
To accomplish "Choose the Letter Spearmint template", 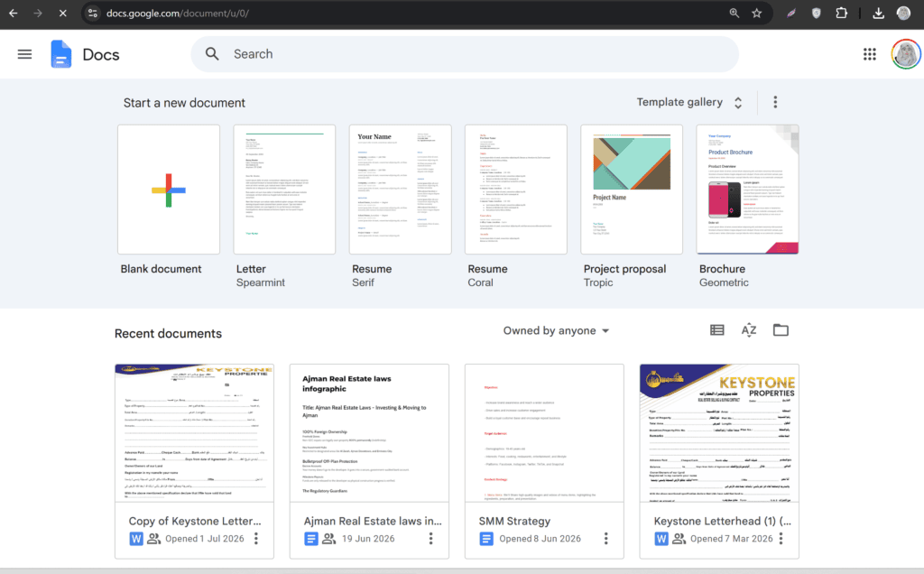I will point(284,190).
